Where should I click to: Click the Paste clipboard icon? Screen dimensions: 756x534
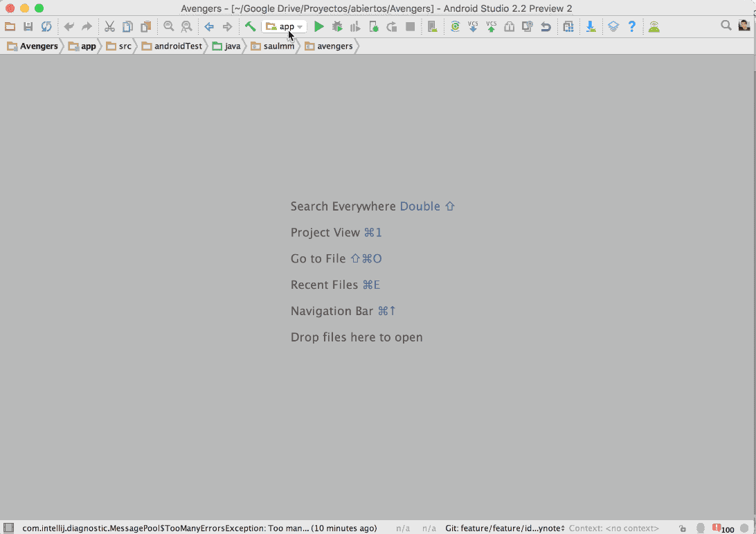[145, 26]
